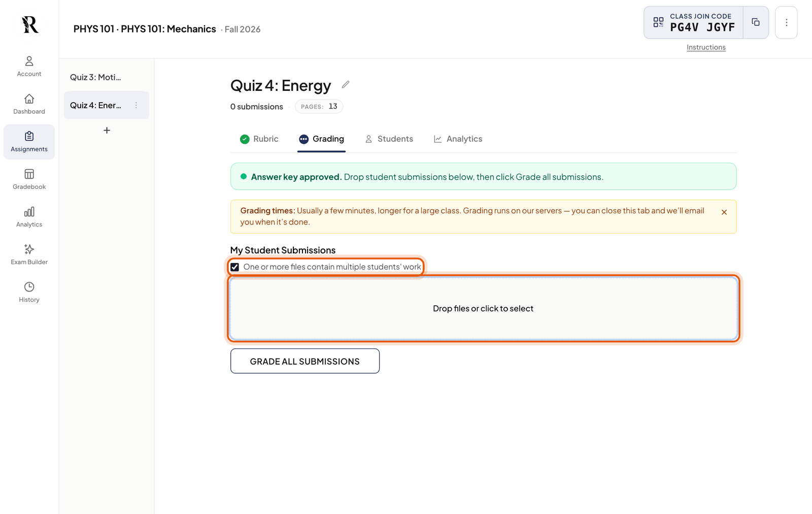
Task: Open the top-right three-dot menu
Action: pyautogui.click(x=786, y=22)
